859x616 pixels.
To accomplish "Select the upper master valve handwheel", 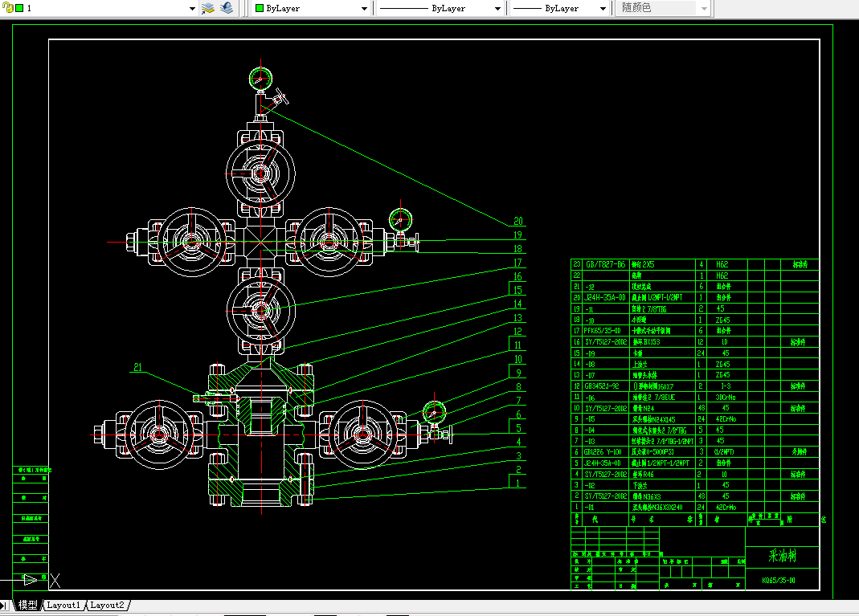I will (x=261, y=173).
